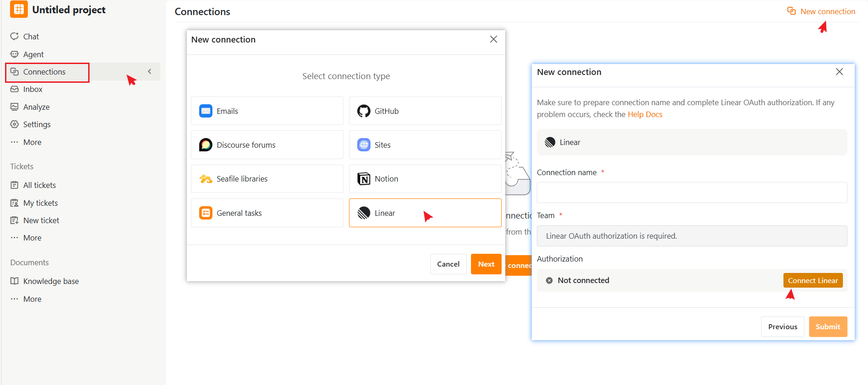Viewport: 868px width, 385px height.
Task: Focus the Connection name input field
Action: pyautogui.click(x=692, y=192)
